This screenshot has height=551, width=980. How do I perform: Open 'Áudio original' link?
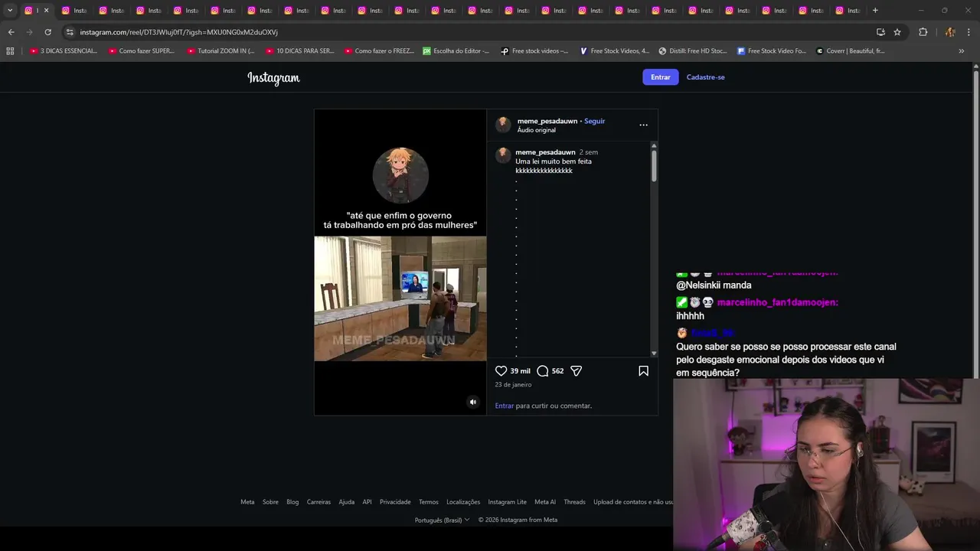coord(537,130)
